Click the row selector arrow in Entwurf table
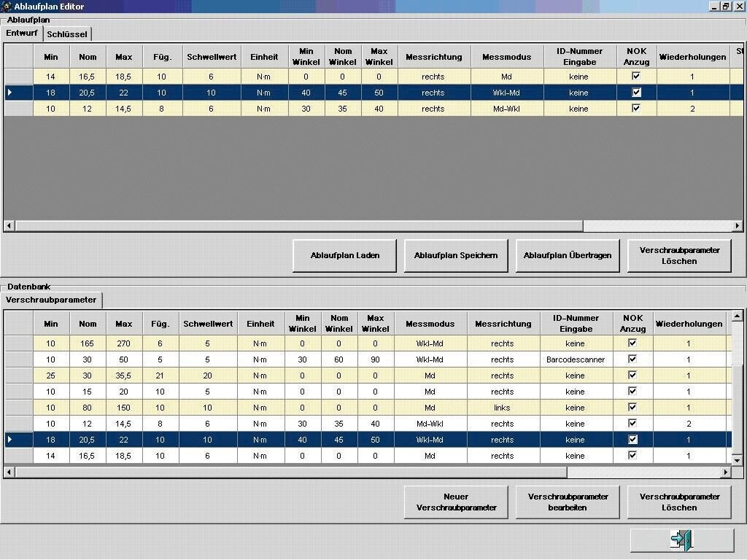 [9, 93]
